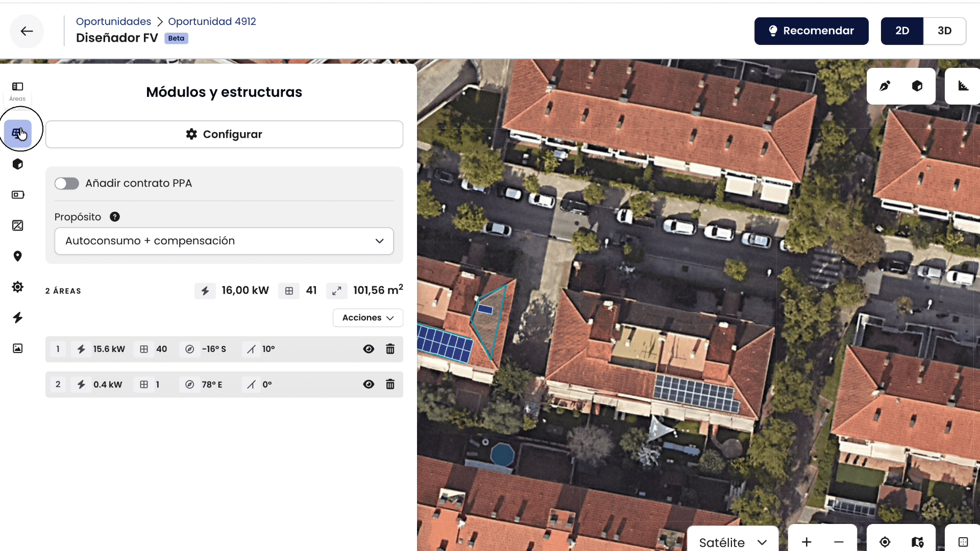Click the Configurar button

point(224,134)
